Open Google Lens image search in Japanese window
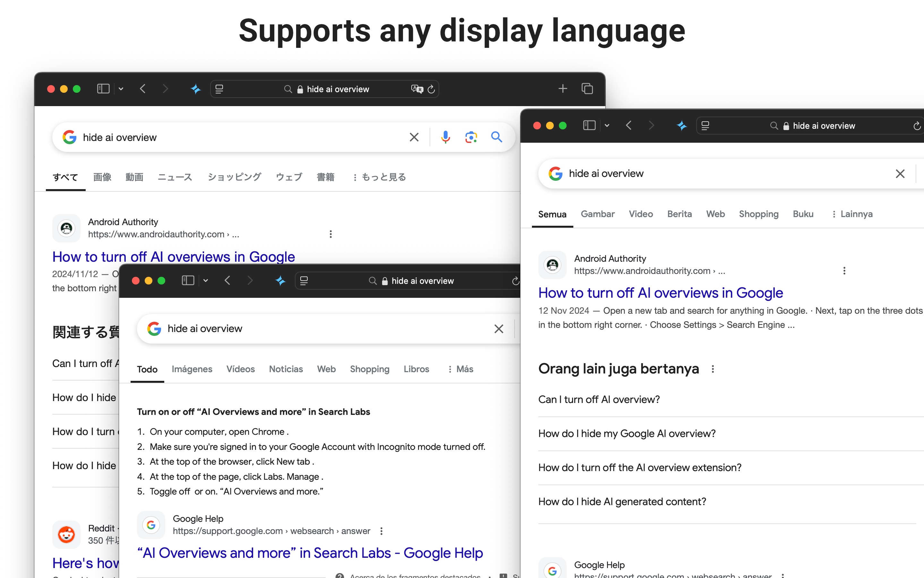Viewport: 924px width, 578px height. coord(471,137)
